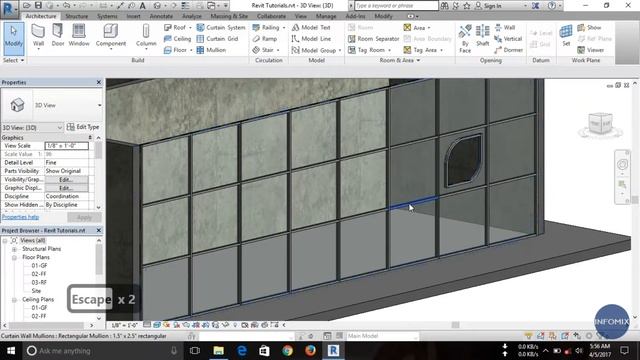Image resolution: width=640 pixels, height=360 pixels.
Task: Launch Firefox from the taskbar
Action: 310,351
